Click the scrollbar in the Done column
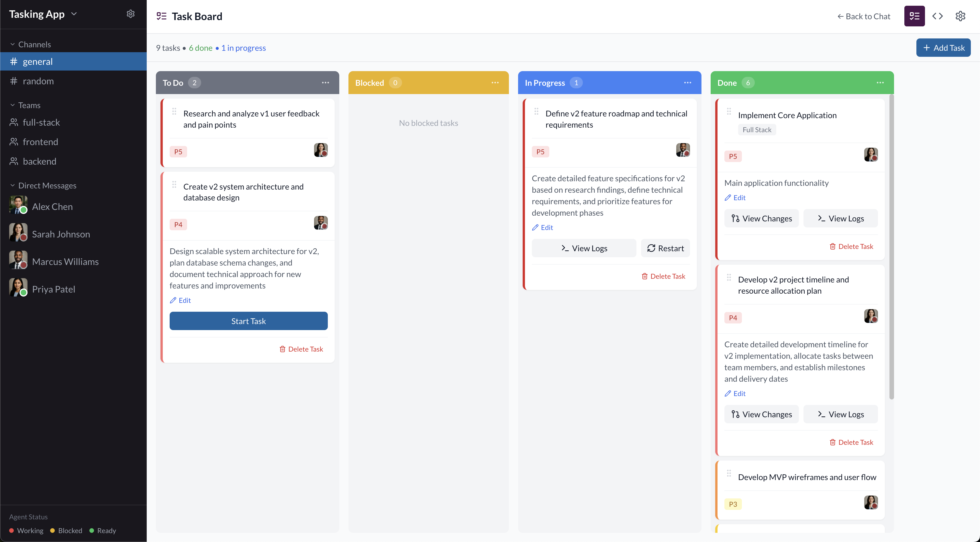The width and height of the screenshot is (980, 542). 892,247
